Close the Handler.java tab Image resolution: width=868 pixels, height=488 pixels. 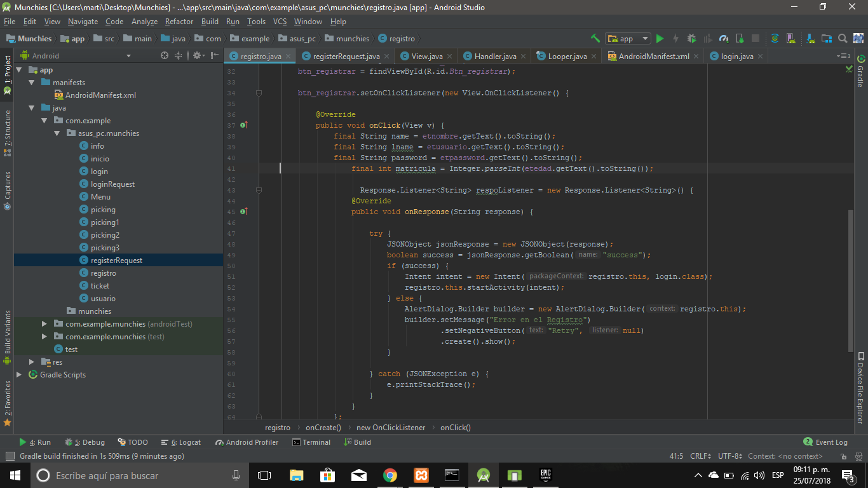pyautogui.click(x=524, y=57)
